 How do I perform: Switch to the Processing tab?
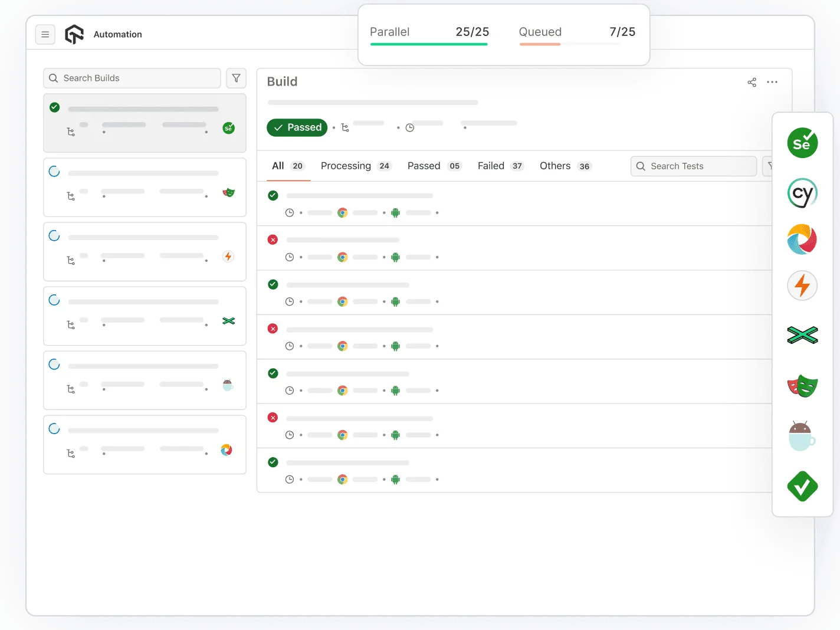coord(355,166)
